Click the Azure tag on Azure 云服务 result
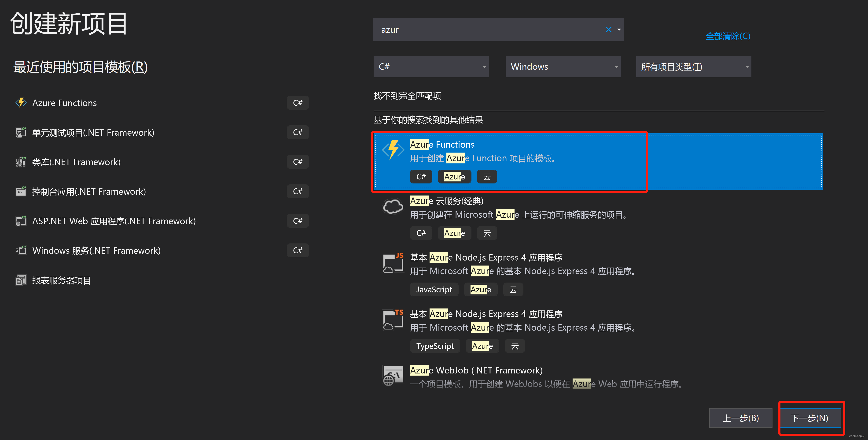The height and width of the screenshot is (440, 868). coord(454,233)
